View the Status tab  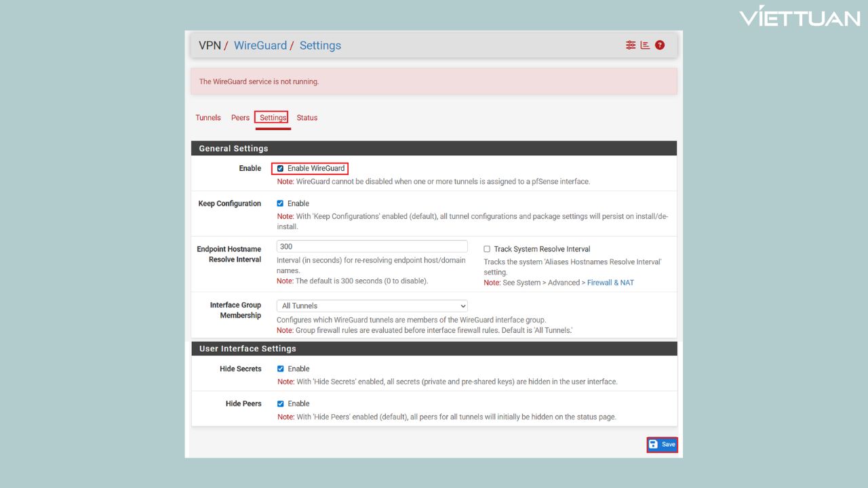click(307, 117)
